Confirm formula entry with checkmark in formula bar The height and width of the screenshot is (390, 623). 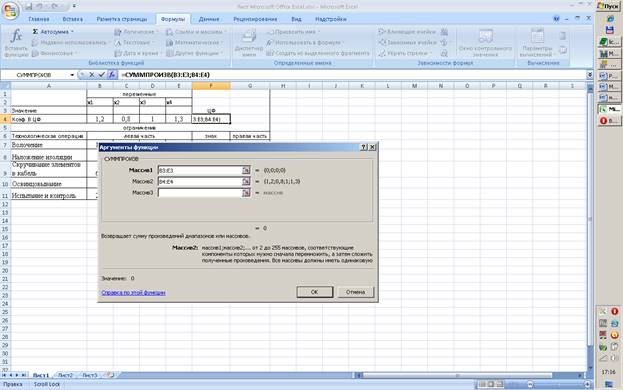pyautogui.click(x=102, y=75)
